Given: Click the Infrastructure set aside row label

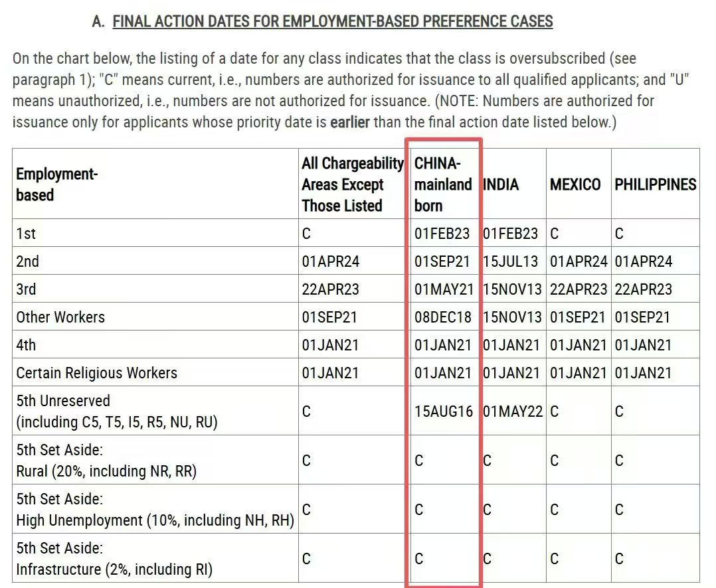Looking at the screenshot, I should [114, 559].
